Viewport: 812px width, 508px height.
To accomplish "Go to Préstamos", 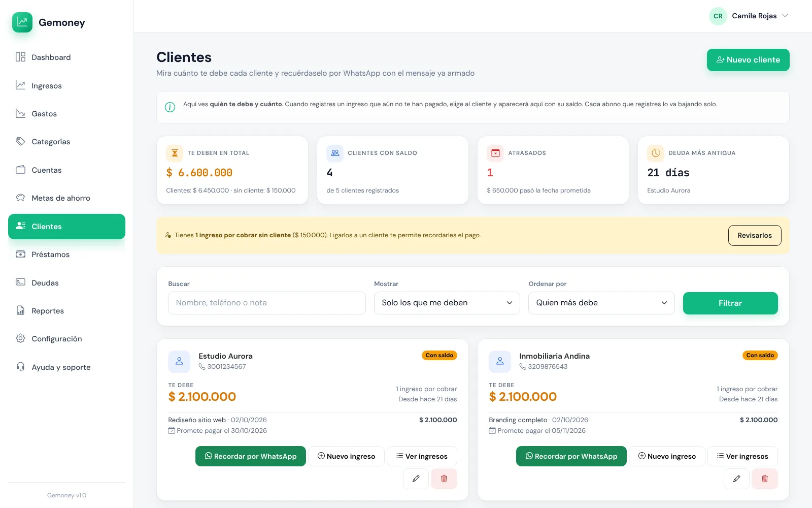I will pyautogui.click(x=66, y=255).
